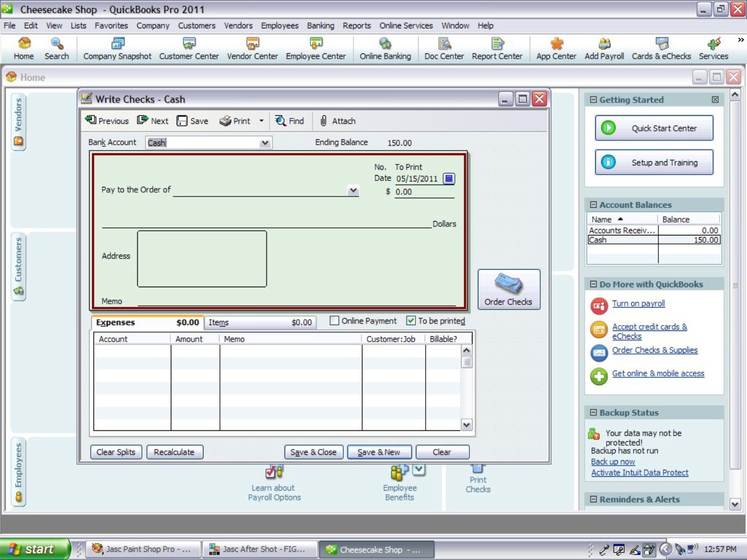Image resolution: width=747 pixels, height=560 pixels.
Task: Click the Memo field on the check
Action: (x=296, y=301)
